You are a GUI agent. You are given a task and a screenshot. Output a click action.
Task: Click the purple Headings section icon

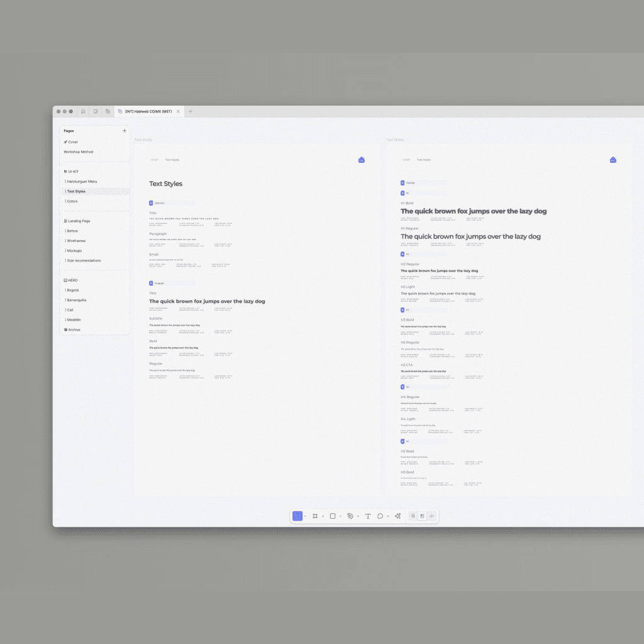pyautogui.click(x=402, y=183)
